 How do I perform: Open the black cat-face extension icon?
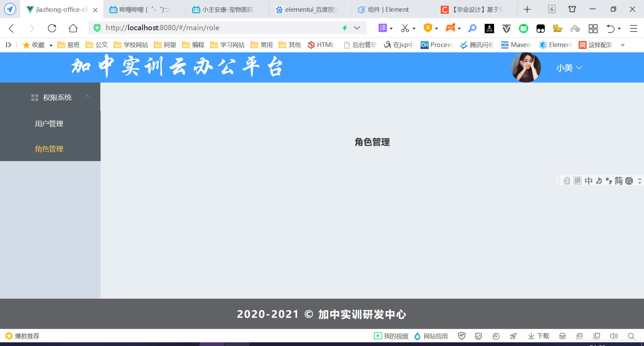pos(541,29)
